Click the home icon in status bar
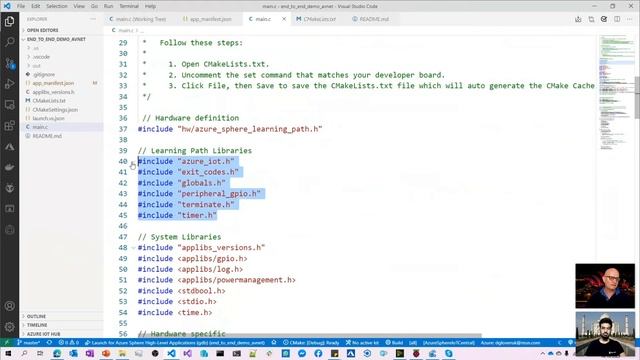Image resolution: width=640 pixels, height=360 pixels. point(274,342)
